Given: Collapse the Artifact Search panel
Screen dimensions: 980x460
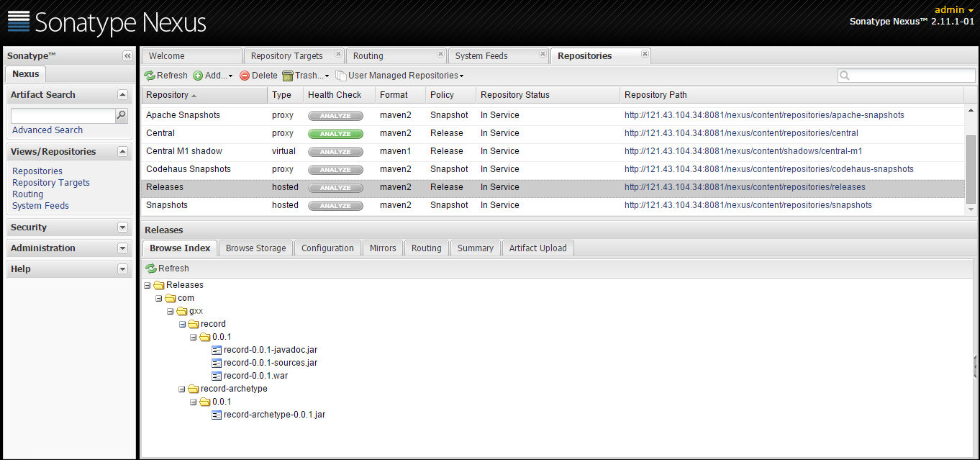Looking at the screenshot, I should (x=122, y=95).
